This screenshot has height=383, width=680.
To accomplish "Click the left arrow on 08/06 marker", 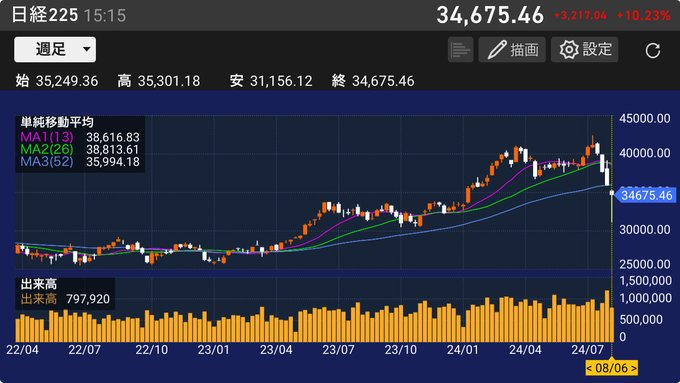I will [x=589, y=368].
